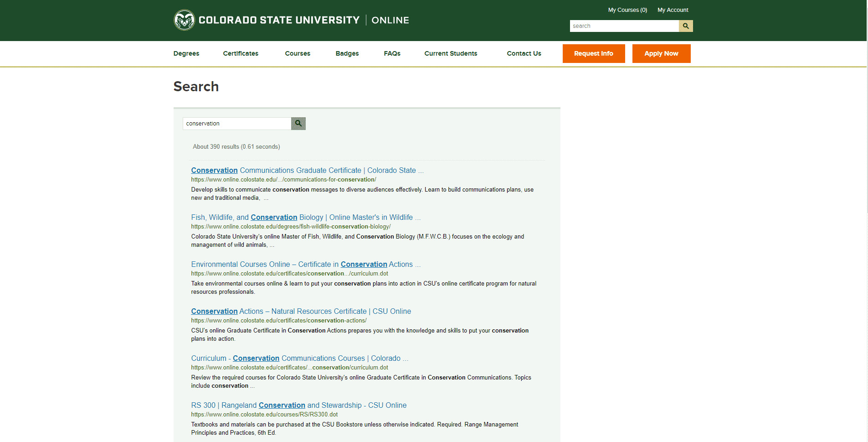
Task: Focus the header search field
Action: click(624, 26)
